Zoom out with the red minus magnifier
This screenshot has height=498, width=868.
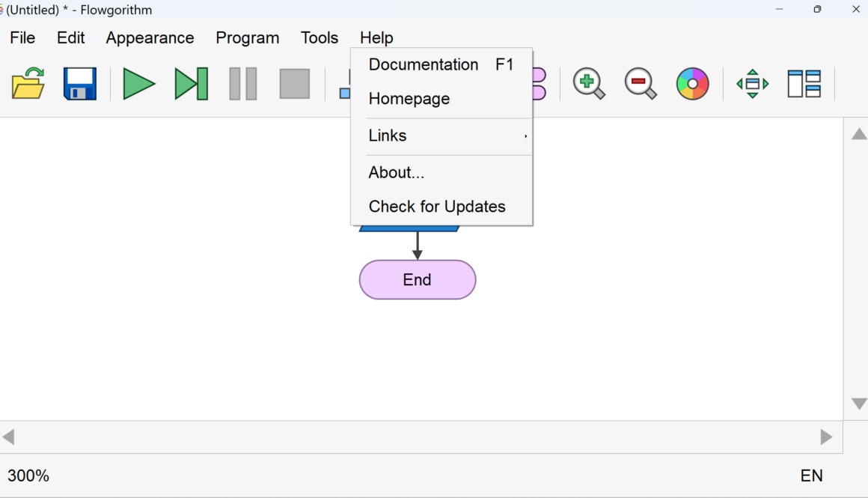641,84
